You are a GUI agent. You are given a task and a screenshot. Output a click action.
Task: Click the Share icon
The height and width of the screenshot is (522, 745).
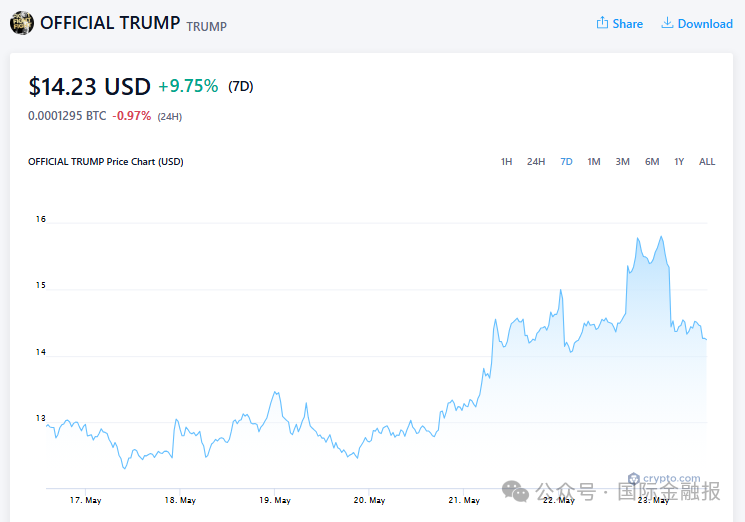tap(603, 23)
